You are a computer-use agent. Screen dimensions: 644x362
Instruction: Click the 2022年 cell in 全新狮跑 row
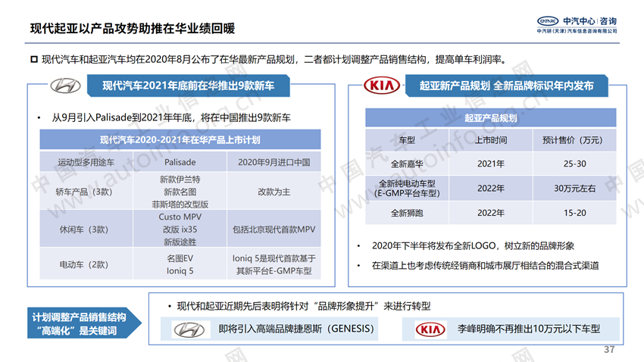click(491, 213)
